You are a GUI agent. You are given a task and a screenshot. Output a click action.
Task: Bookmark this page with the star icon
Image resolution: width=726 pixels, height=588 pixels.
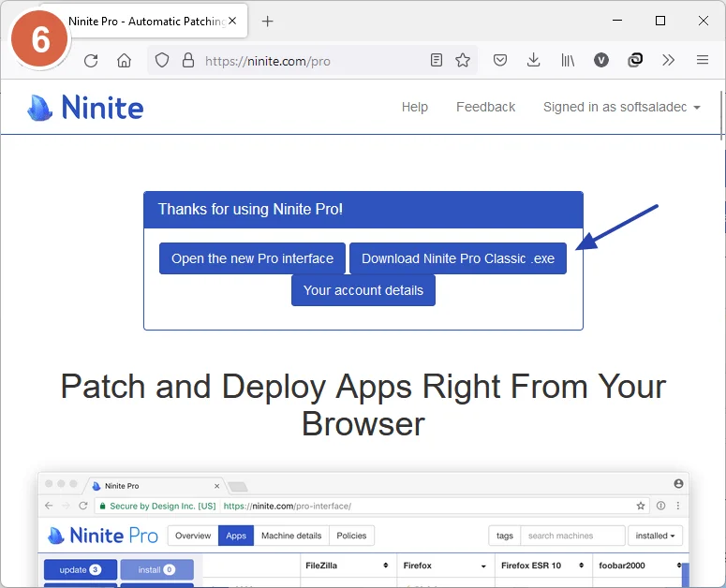tap(463, 60)
